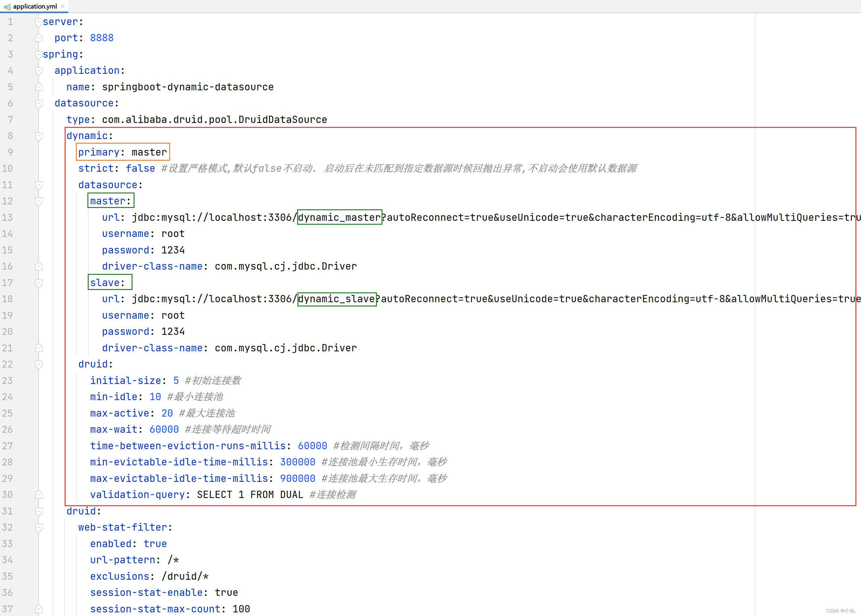Click the strict value false

pos(140,168)
